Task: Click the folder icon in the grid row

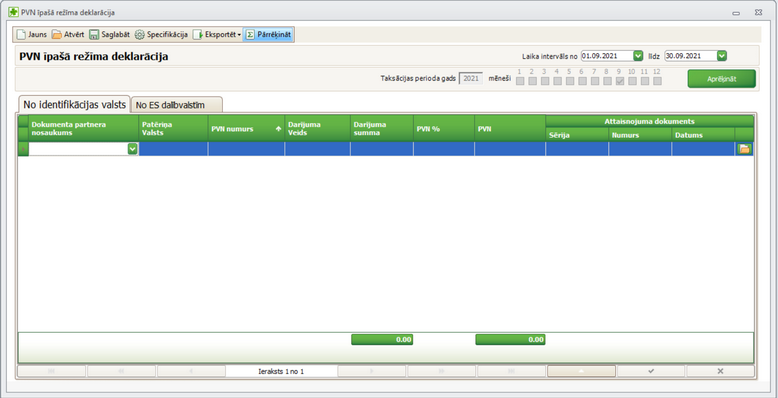Action: point(744,149)
